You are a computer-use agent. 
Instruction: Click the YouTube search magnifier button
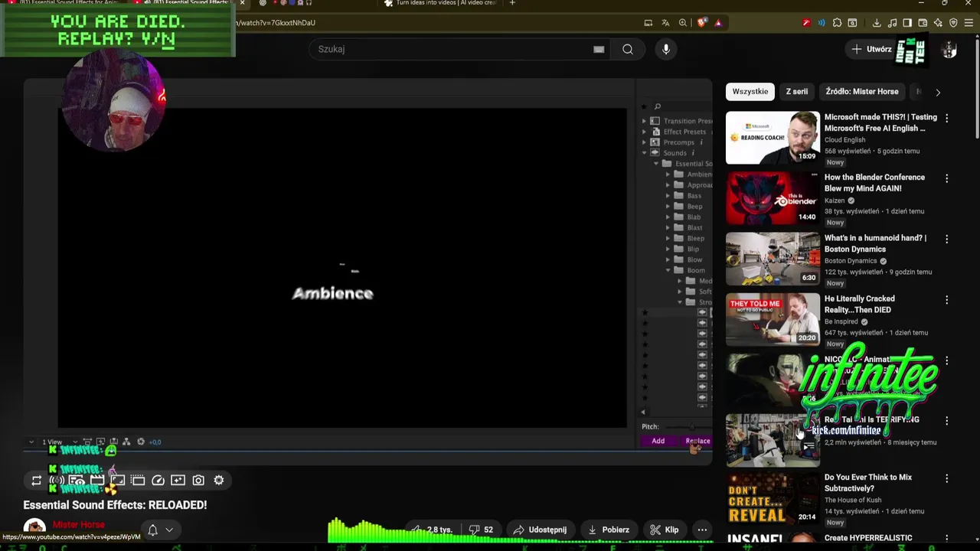pos(628,49)
